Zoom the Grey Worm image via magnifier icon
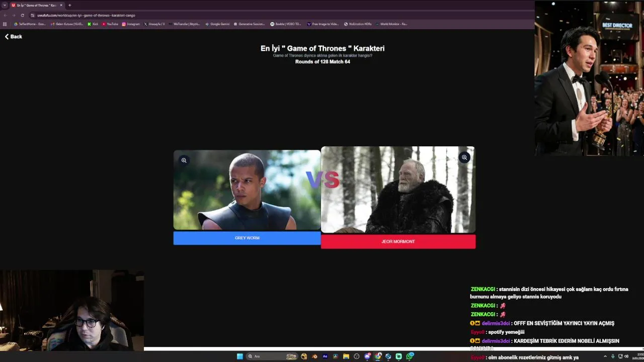 pyautogui.click(x=184, y=160)
